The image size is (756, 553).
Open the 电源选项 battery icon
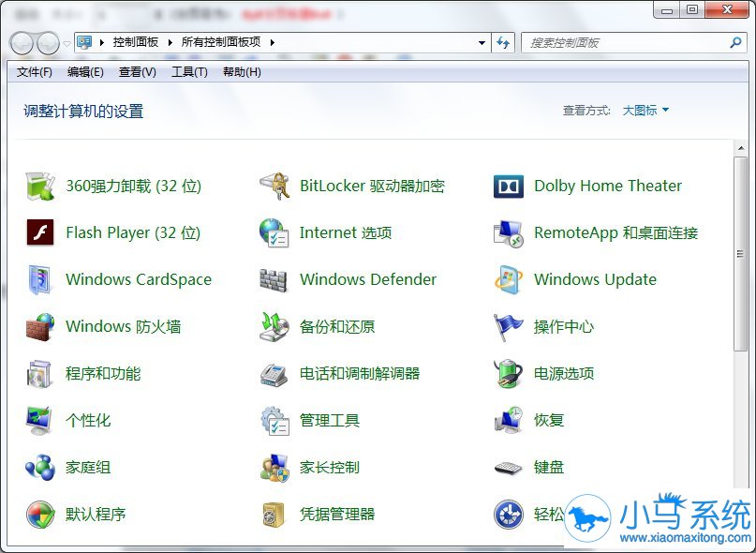[x=508, y=373]
